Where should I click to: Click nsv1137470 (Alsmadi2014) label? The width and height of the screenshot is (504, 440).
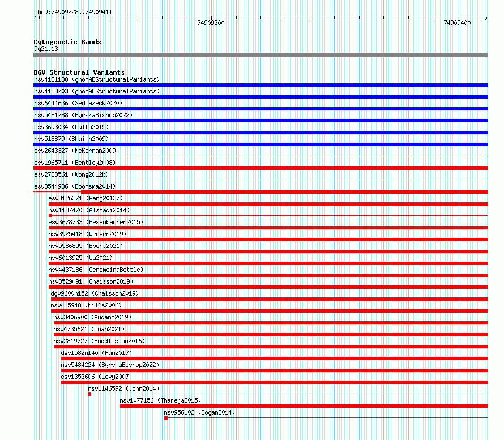pos(89,210)
